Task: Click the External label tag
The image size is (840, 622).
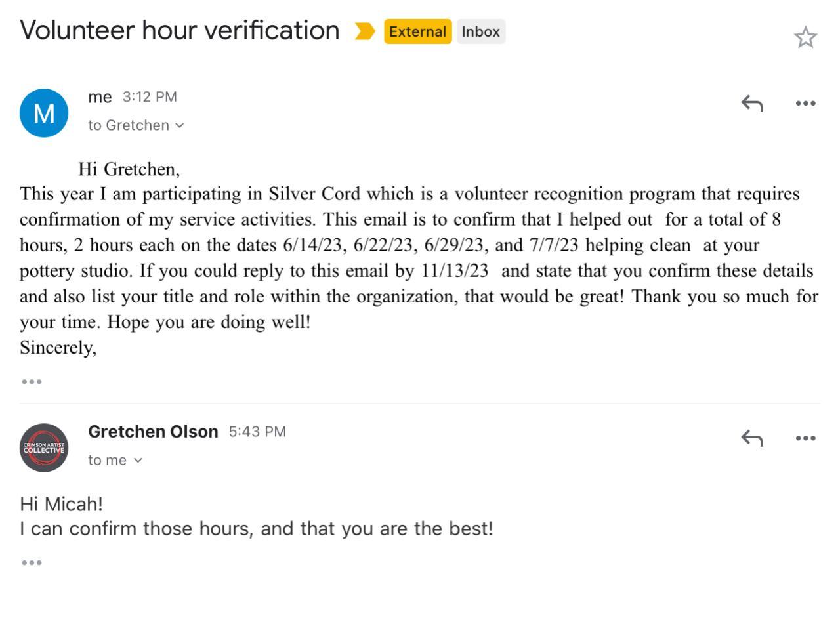Action: [x=417, y=31]
